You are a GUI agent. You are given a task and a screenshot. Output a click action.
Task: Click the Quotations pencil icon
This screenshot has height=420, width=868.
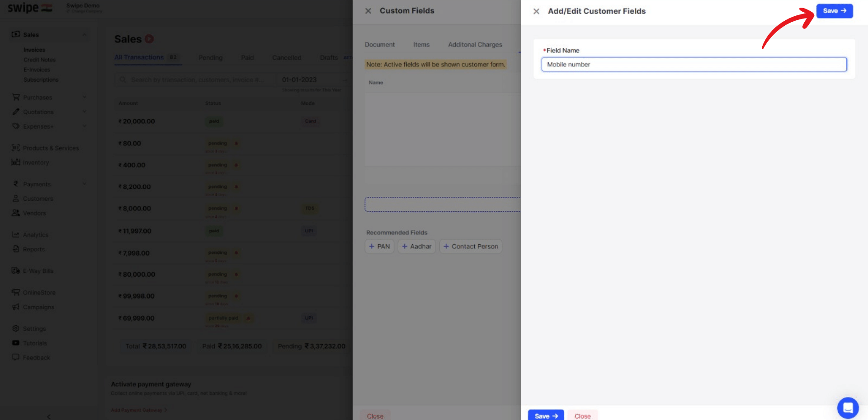tap(16, 112)
